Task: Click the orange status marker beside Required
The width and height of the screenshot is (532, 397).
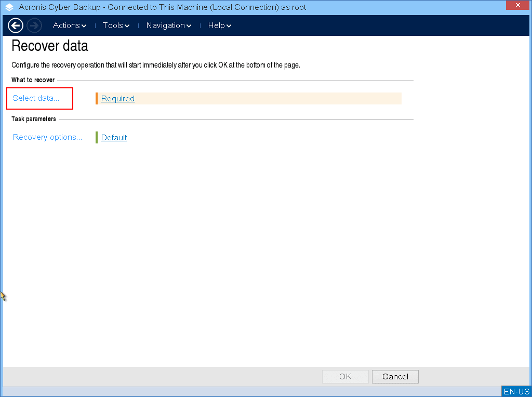Action: tap(97, 99)
